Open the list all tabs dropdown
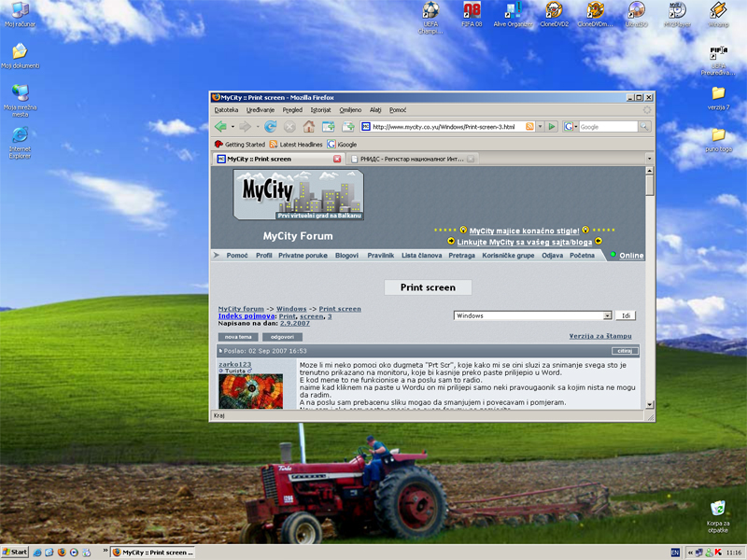The width and height of the screenshot is (747, 560). 649,159
